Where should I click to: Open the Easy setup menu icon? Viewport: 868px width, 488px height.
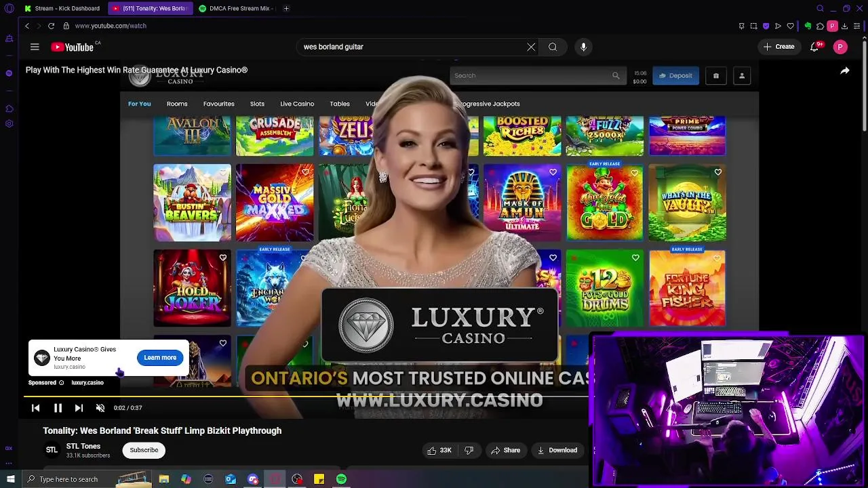[856, 26]
